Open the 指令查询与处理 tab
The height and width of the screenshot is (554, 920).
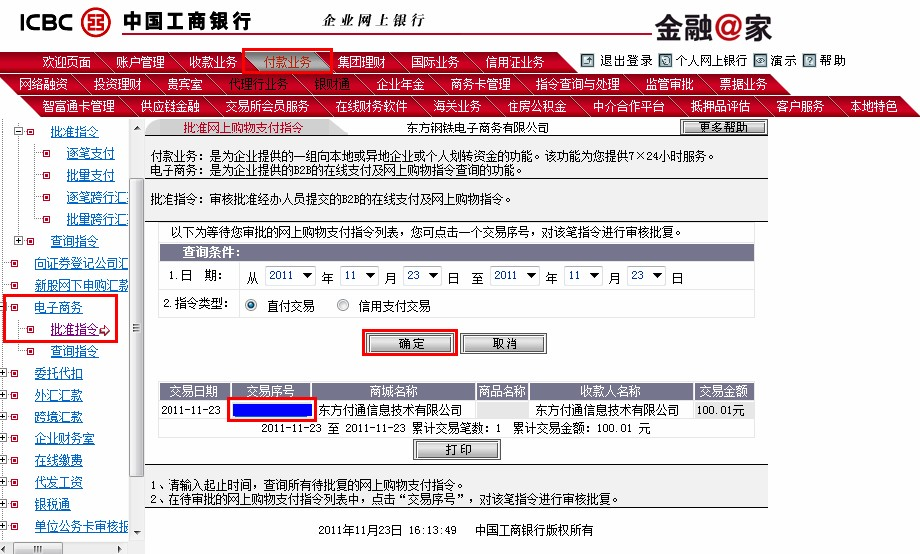coord(577,85)
